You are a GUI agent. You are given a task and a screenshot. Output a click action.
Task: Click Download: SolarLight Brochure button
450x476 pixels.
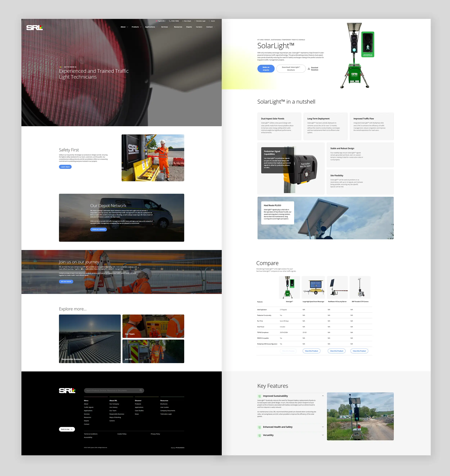tap(291, 69)
